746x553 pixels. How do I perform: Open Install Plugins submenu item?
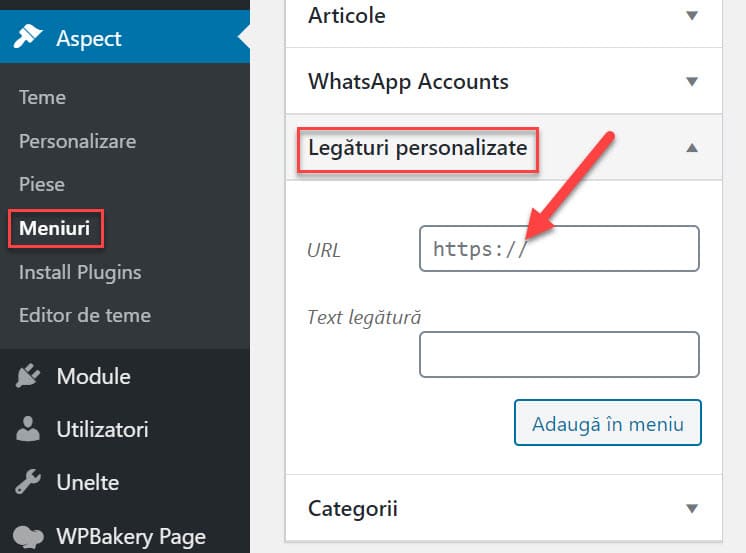pos(80,272)
